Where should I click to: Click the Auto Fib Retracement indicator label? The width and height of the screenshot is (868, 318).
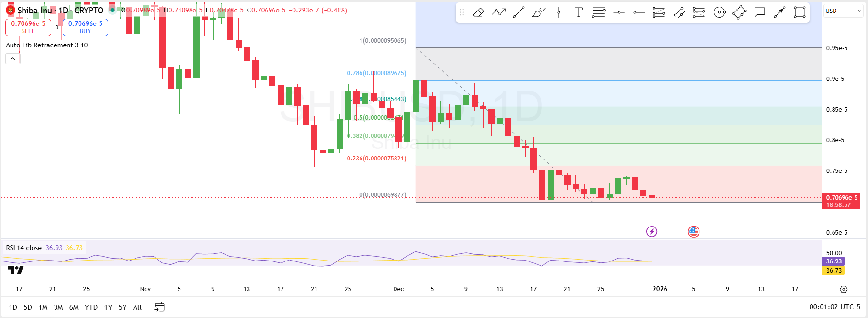47,45
